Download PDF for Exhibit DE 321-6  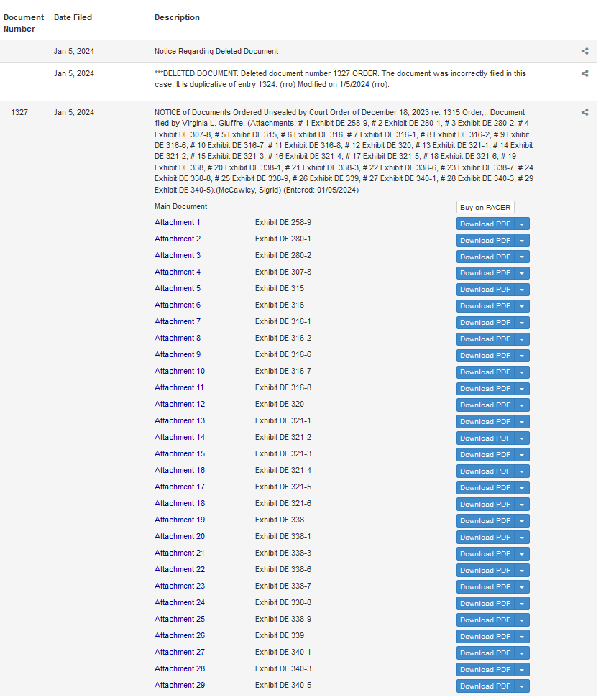[485, 505]
